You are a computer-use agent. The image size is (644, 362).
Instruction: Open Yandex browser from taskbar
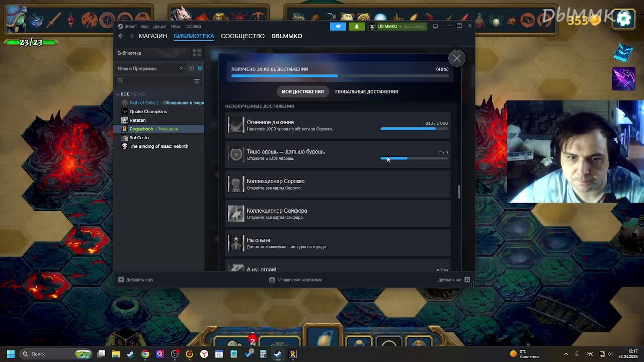pyautogui.click(x=204, y=354)
